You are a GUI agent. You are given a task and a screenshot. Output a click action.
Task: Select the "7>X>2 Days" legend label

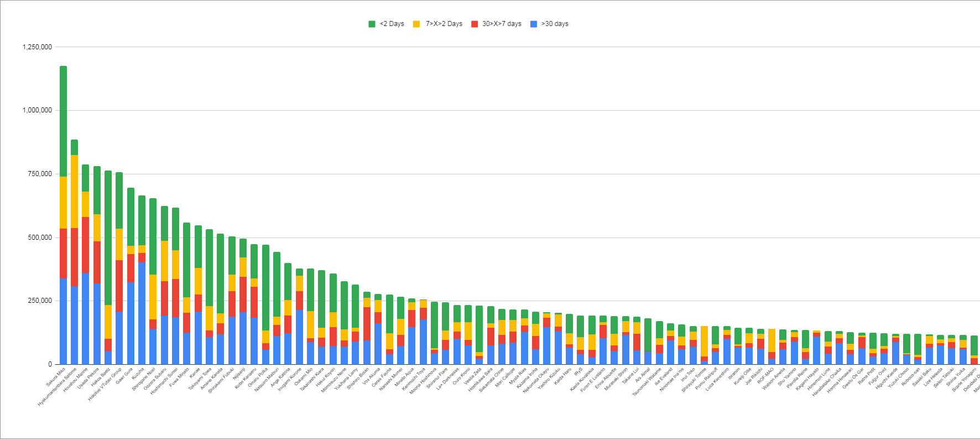pos(444,24)
